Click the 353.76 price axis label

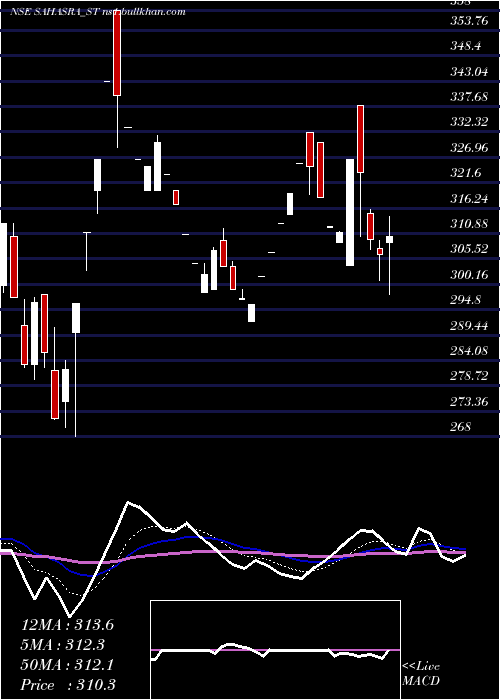pyautogui.click(x=469, y=21)
